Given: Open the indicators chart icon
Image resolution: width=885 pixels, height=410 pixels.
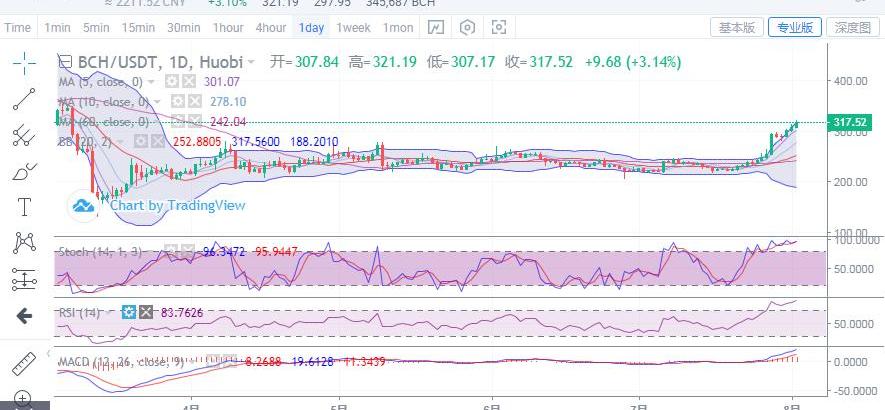Looking at the screenshot, I should coord(436,27).
